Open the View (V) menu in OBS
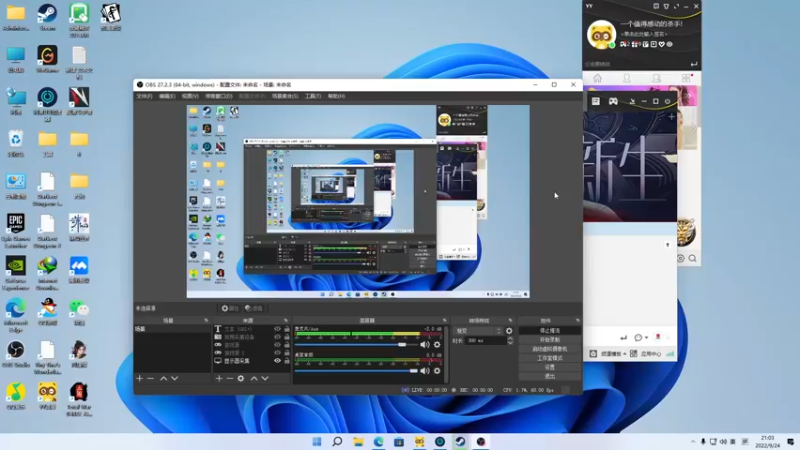 (190, 96)
